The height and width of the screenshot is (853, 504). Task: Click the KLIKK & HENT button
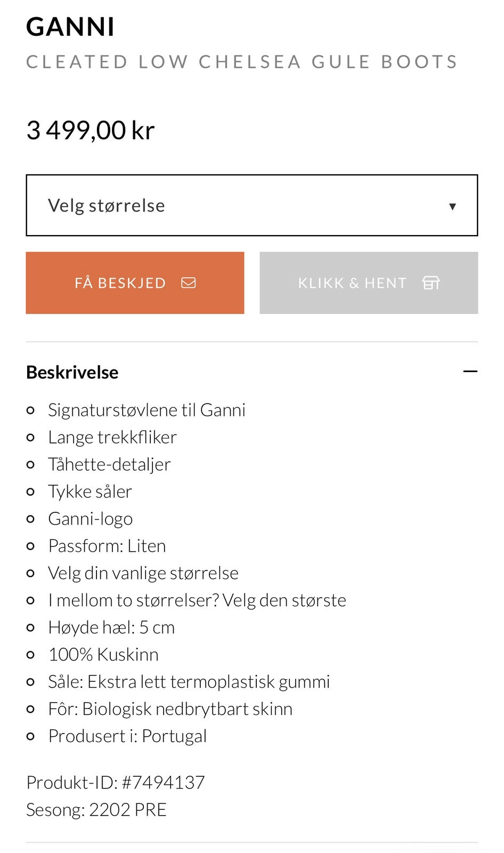[x=368, y=283]
